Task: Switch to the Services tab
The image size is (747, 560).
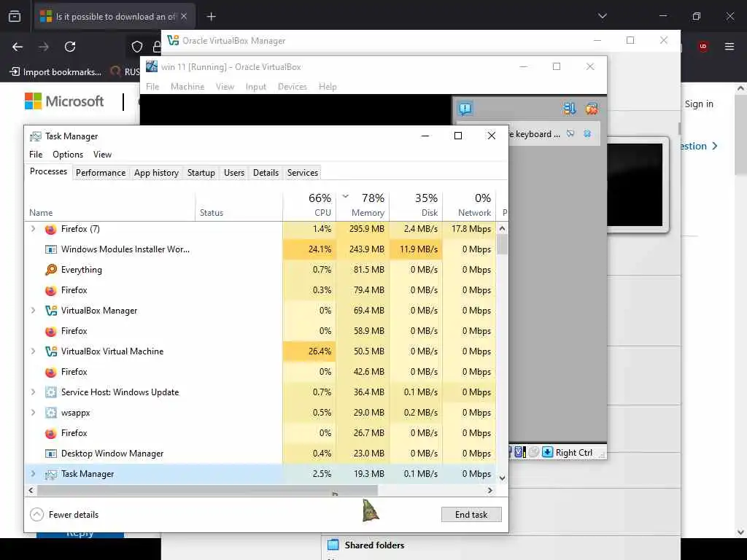Action: coord(303,172)
